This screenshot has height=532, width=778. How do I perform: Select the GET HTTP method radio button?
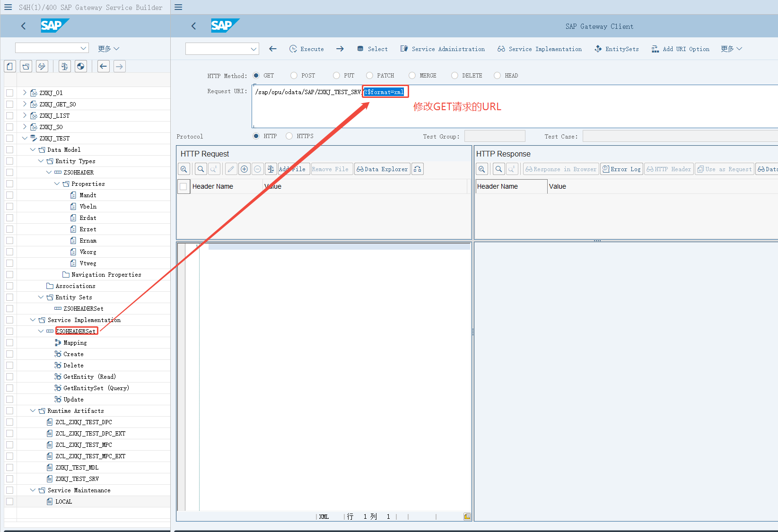256,76
